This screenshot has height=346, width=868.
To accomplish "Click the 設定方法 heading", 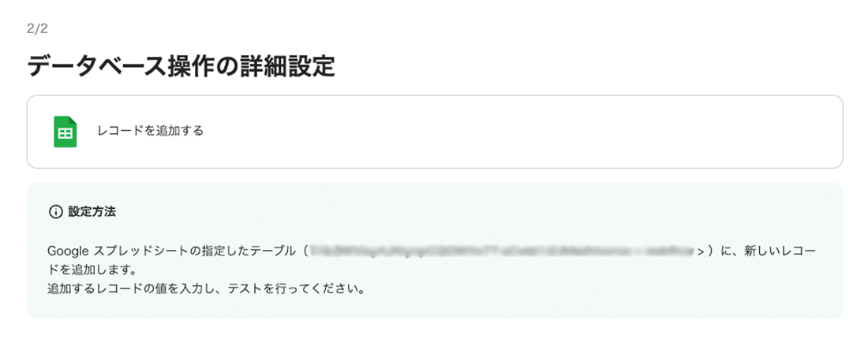I will click(x=92, y=212).
